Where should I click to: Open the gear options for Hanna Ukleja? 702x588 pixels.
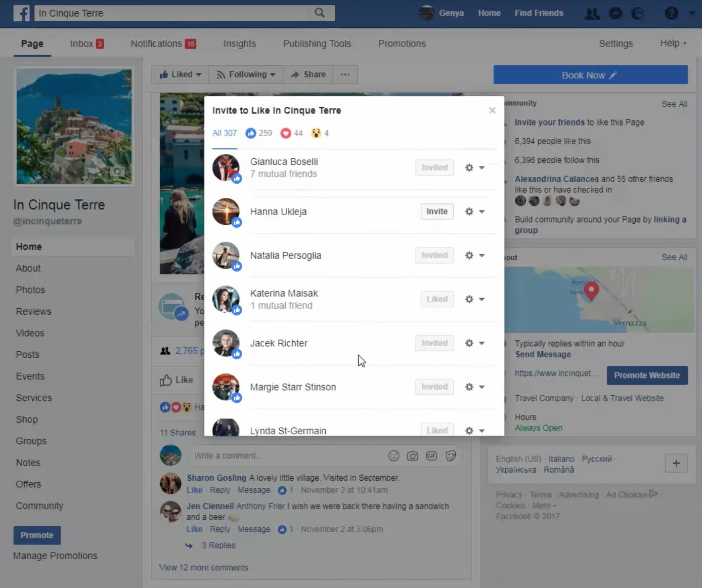tap(474, 212)
